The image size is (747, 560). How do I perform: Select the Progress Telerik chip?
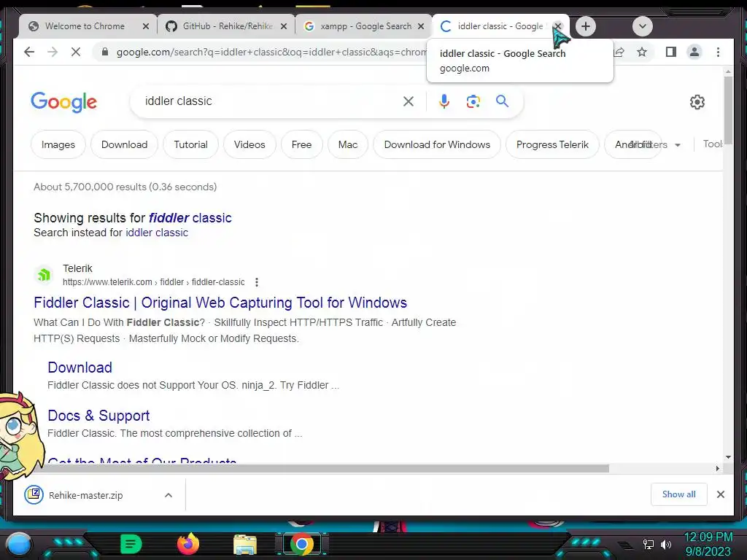pyautogui.click(x=552, y=144)
